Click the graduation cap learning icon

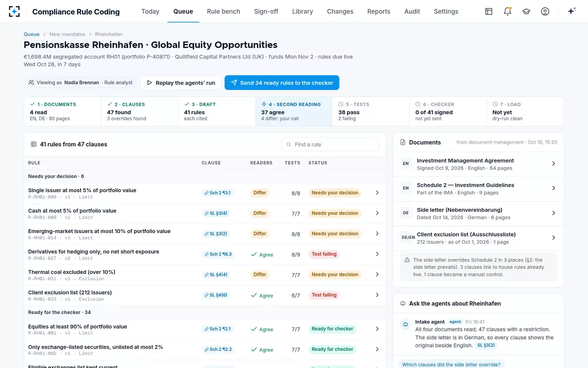(x=526, y=11)
